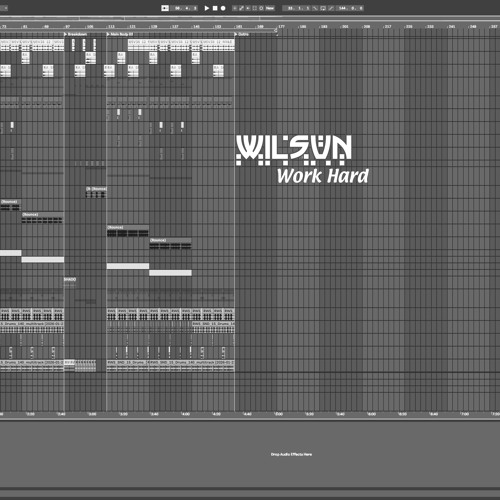Click the loop brace end handle near bar 177

point(276,30)
